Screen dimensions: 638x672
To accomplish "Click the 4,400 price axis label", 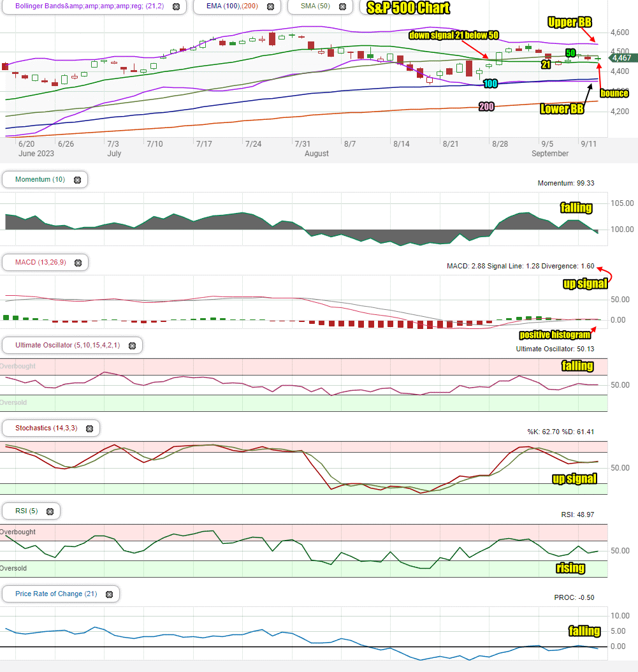I will 620,71.
